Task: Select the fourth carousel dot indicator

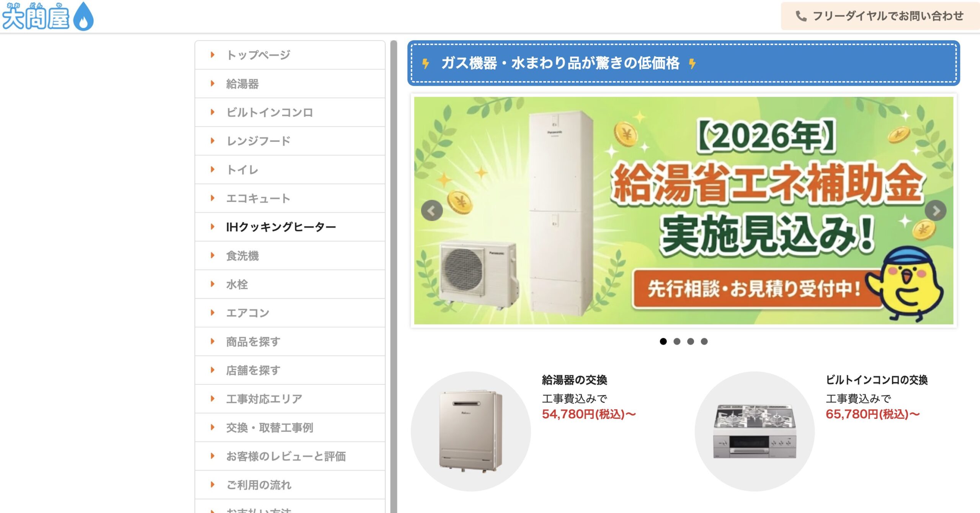Action: point(704,341)
